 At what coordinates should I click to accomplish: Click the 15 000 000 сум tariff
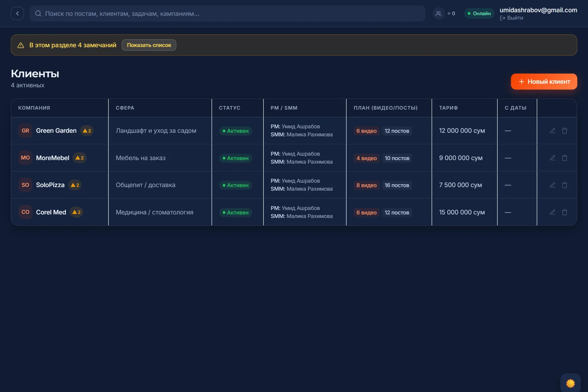point(462,212)
